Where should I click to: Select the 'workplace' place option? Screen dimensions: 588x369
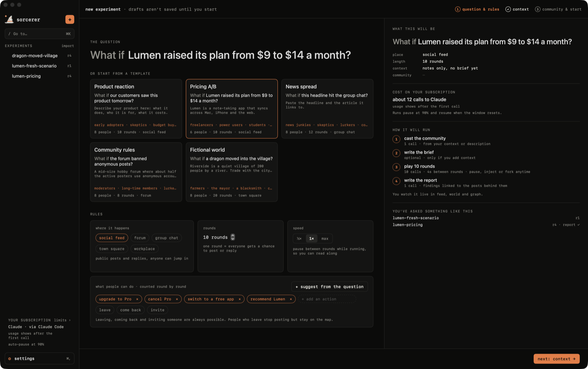point(144,249)
